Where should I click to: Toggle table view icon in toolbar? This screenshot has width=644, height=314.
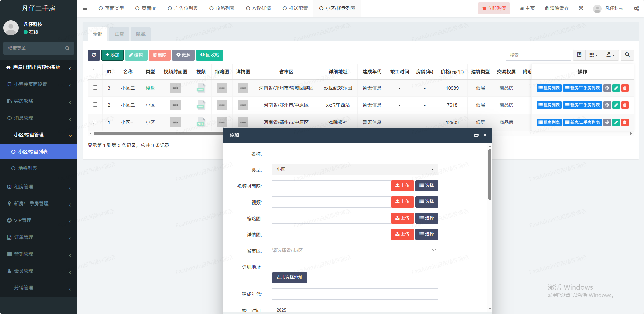579,55
